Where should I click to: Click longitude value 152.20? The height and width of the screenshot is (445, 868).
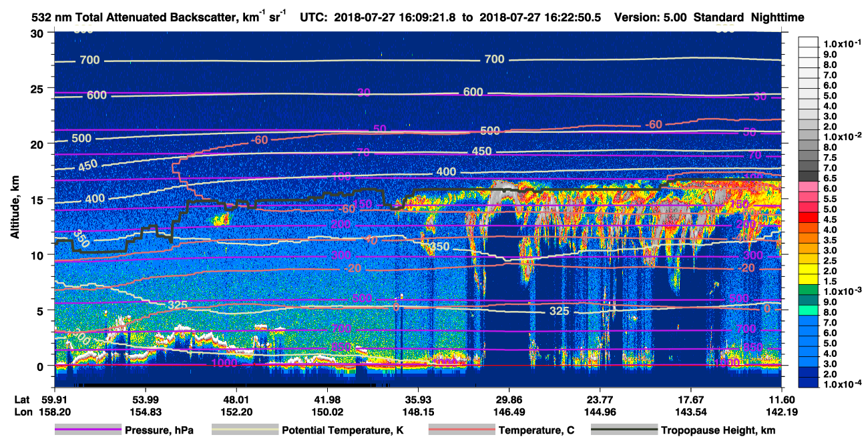point(236,411)
